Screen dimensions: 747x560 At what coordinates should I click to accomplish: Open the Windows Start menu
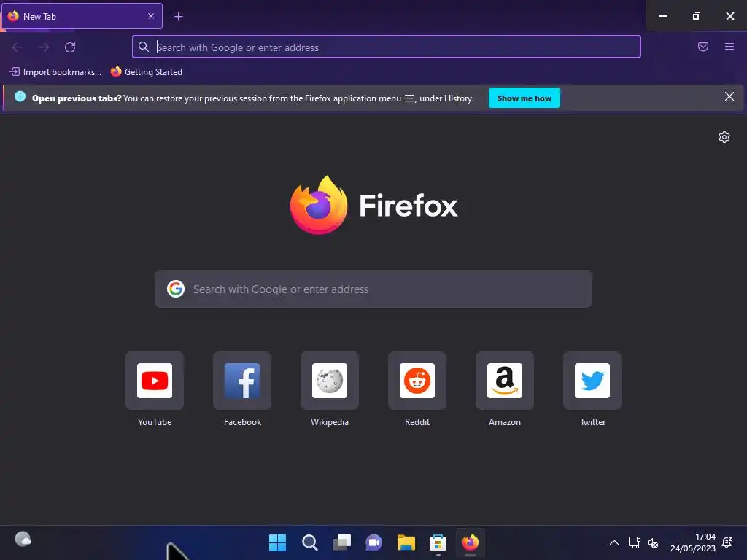click(x=278, y=542)
